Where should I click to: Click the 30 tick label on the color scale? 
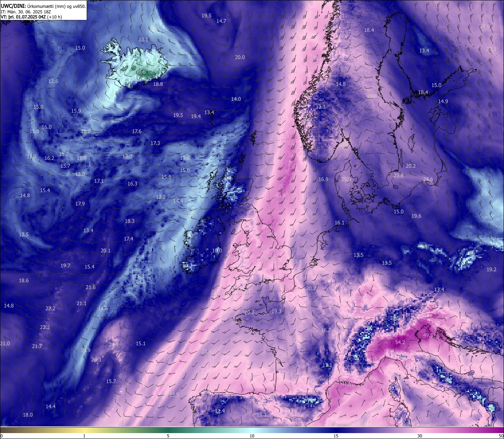420,435
